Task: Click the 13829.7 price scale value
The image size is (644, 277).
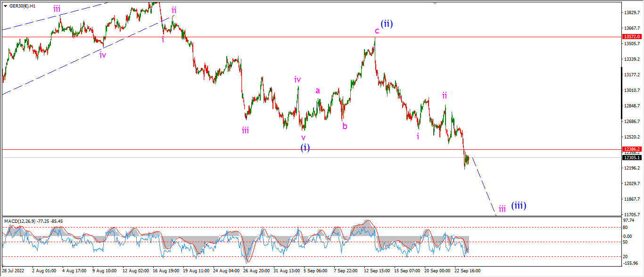Action: (x=632, y=13)
